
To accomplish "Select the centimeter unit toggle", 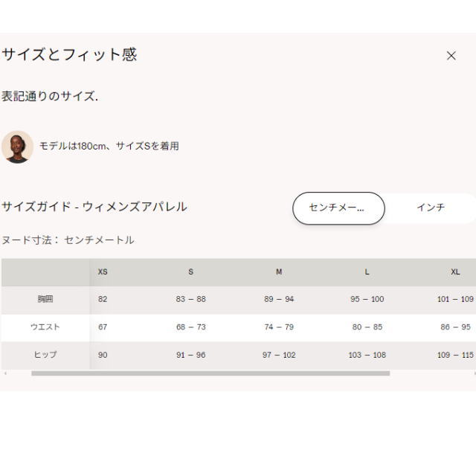I will pyautogui.click(x=338, y=208).
